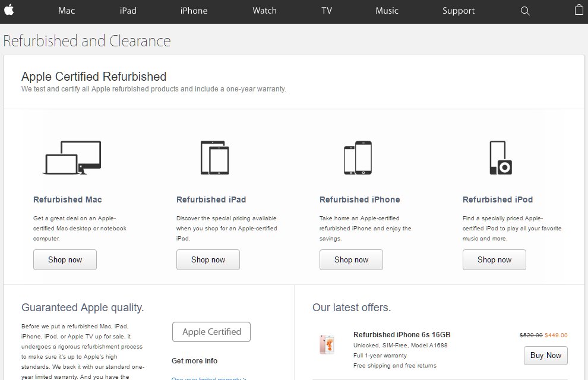The height and width of the screenshot is (380, 588).
Task: Click the Refurbished Mac computer icon
Action: click(x=72, y=158)
